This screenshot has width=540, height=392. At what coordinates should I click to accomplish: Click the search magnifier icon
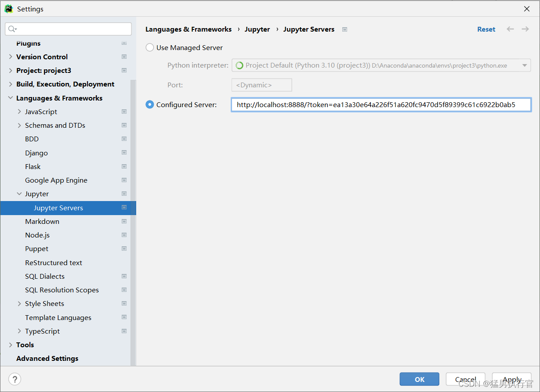pos(12,29)
